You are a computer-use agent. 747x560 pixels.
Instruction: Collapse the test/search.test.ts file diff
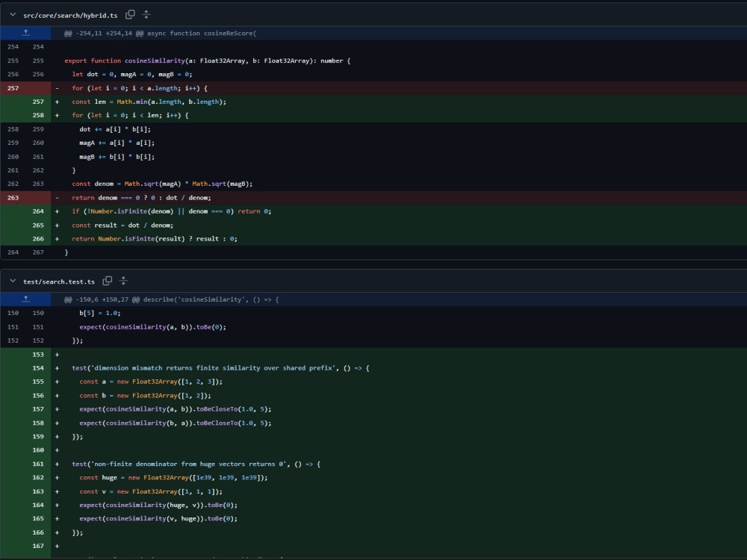(x=13, y=281)
